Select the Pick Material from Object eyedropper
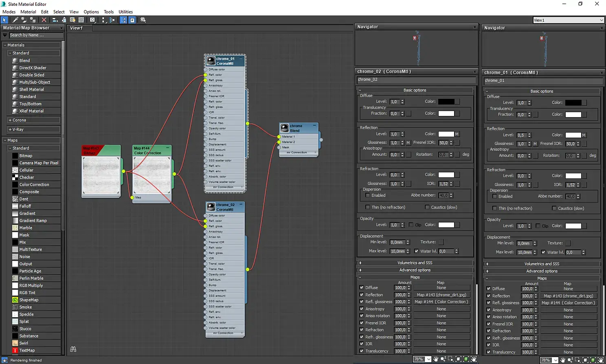 click(15, 20)
